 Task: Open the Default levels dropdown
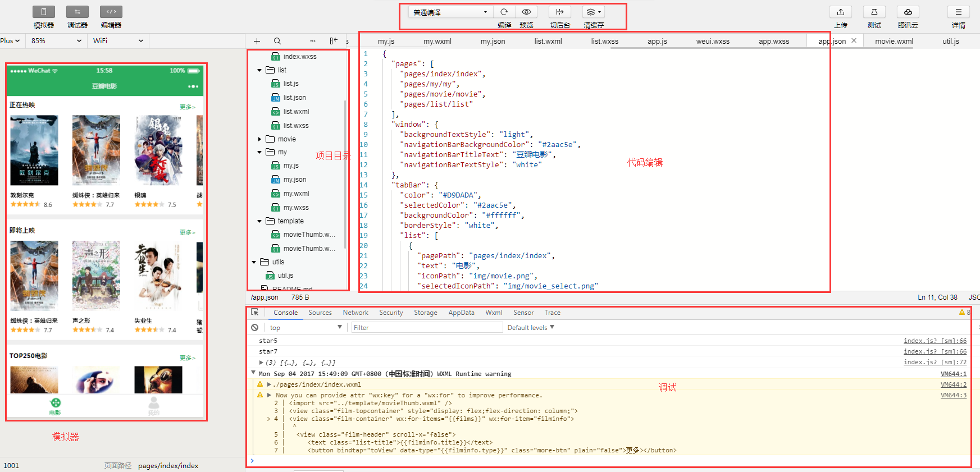tap(531, 327)
